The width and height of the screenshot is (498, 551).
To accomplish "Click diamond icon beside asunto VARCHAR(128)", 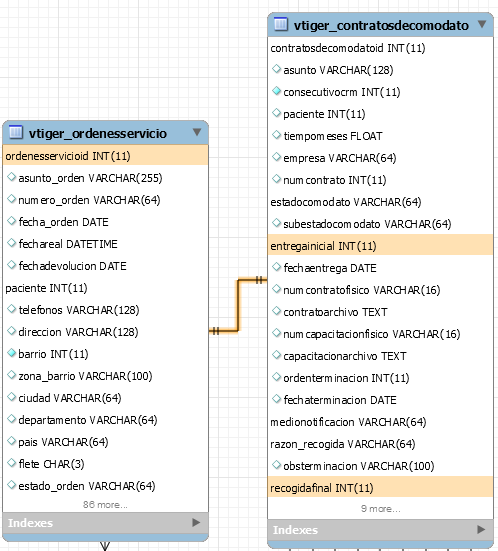I will pyautogui.click(x=277, y=69).
